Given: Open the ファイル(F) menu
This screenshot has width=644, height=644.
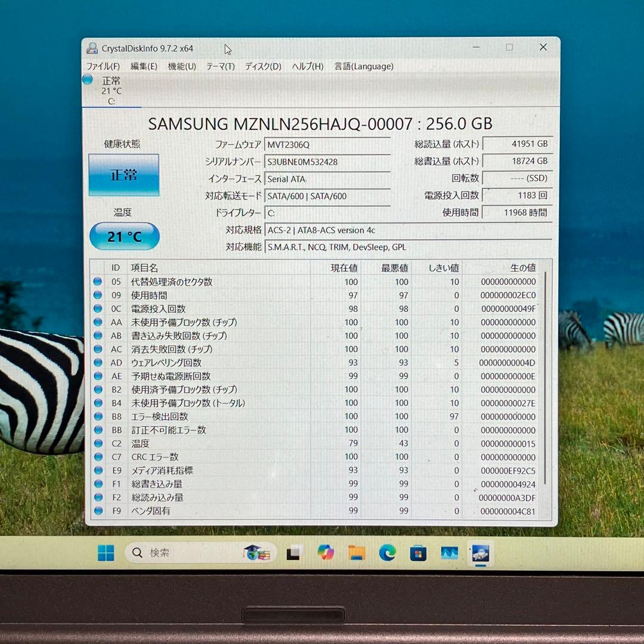Looking at the screenshot, I should click(103, 66).
